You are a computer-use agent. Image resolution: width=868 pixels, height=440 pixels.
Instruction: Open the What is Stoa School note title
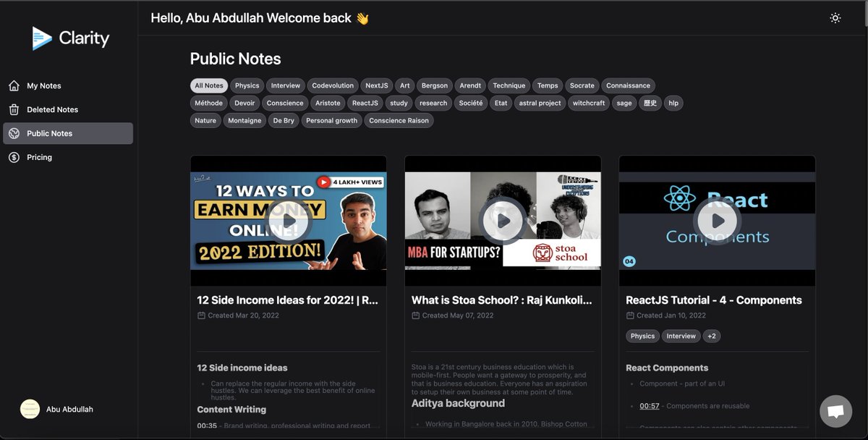pyautogui.click(x=502, y=300)
